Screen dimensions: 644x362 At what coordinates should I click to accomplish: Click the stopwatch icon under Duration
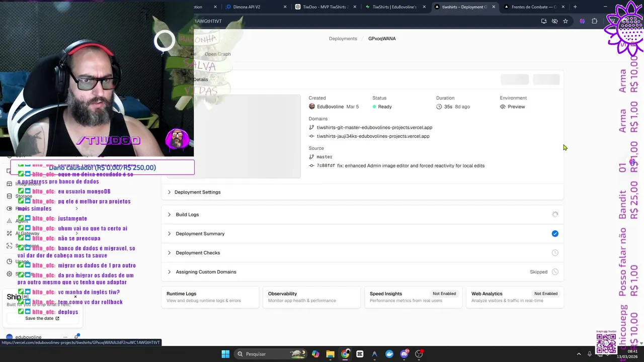coord(439,107)
